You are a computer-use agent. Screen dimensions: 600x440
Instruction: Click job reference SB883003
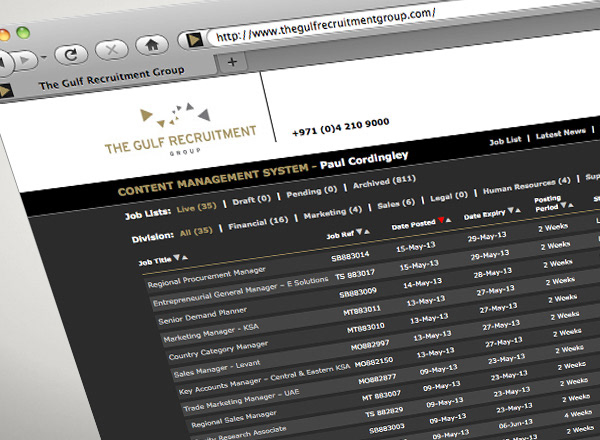(x=387, y=428)
